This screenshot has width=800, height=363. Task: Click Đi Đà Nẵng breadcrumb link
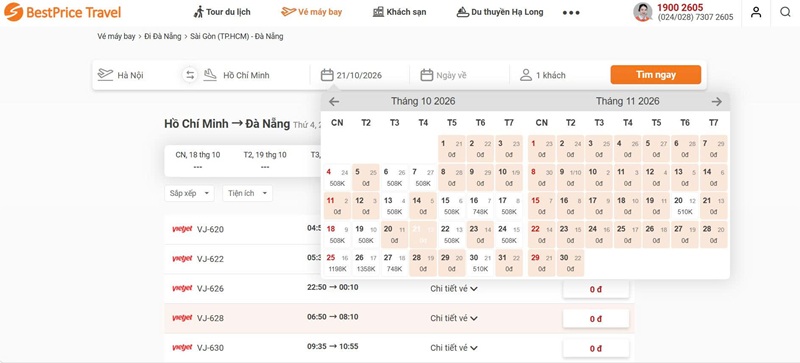tap(163, 36)
